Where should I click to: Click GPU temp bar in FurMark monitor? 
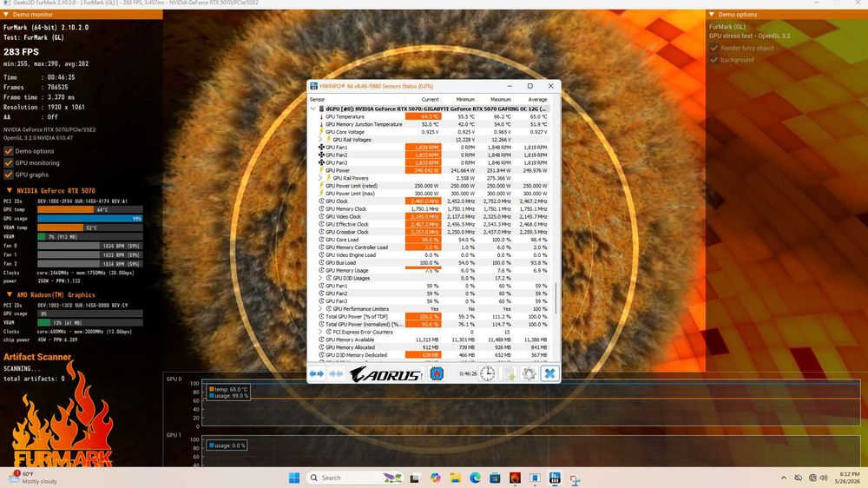point(89,210)
